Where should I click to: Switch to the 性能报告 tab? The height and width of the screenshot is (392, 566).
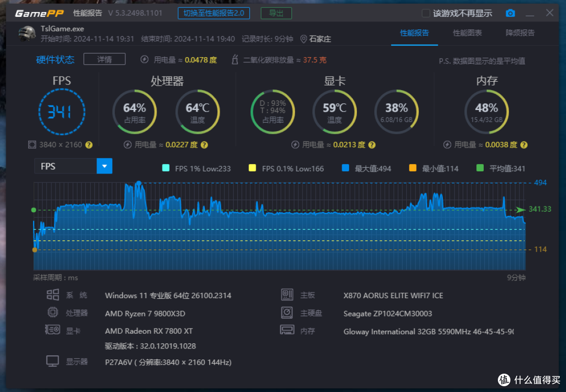pos(415,33)
